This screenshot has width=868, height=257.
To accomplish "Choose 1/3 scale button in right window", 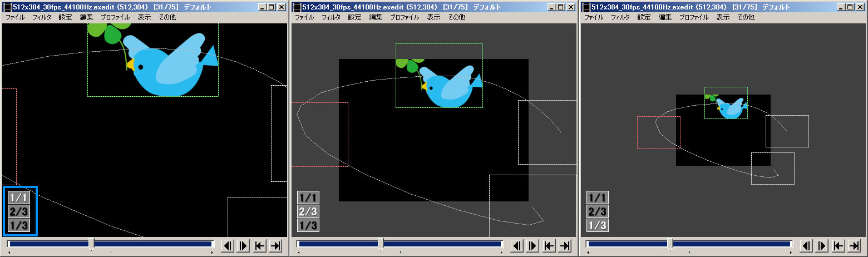I will [x=598, y=225].
